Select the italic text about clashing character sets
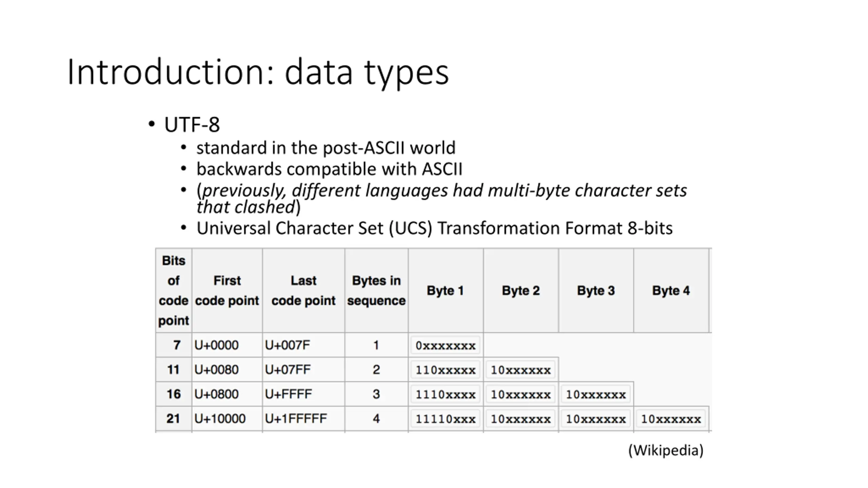868x488 pixels. point(441,199)
